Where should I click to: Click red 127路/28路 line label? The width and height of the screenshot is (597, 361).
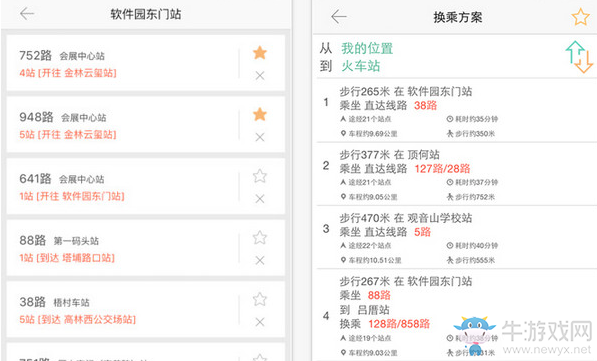click(442, 168)
